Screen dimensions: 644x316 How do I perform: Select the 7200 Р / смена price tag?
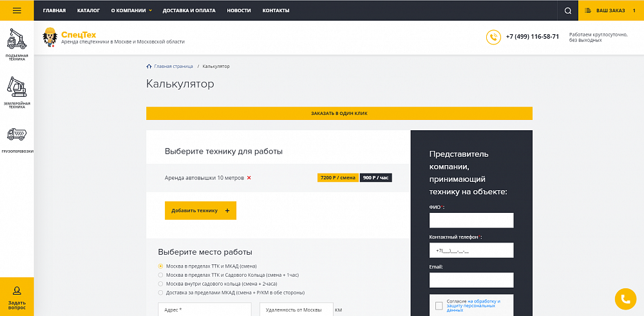[337, 178]
